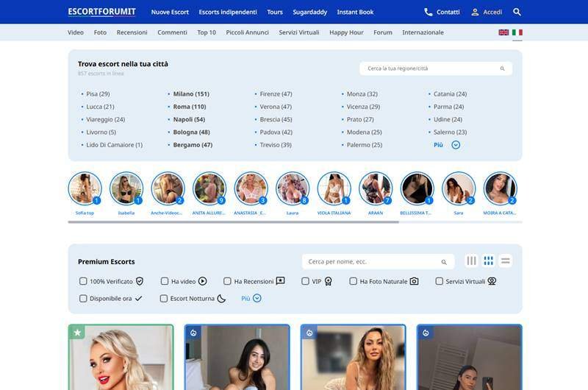
Task: Check the Disponibile ora filter
Action: 83,298
